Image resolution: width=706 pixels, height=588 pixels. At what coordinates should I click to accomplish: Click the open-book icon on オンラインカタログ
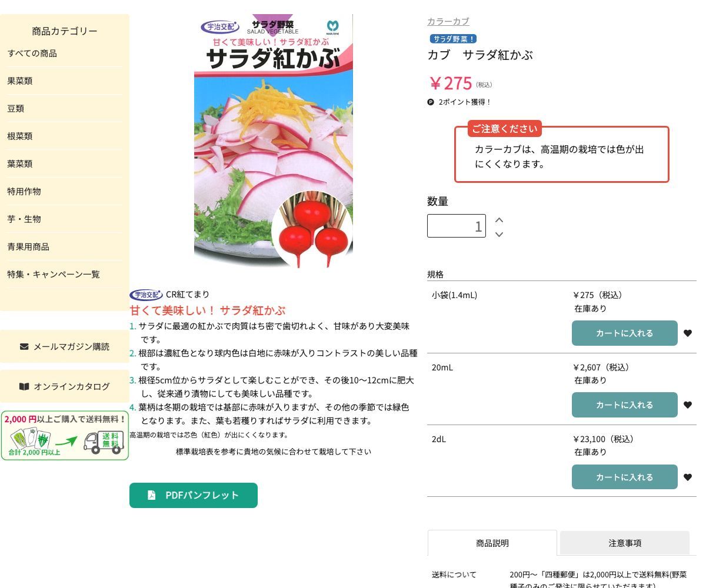pos(24,386)
